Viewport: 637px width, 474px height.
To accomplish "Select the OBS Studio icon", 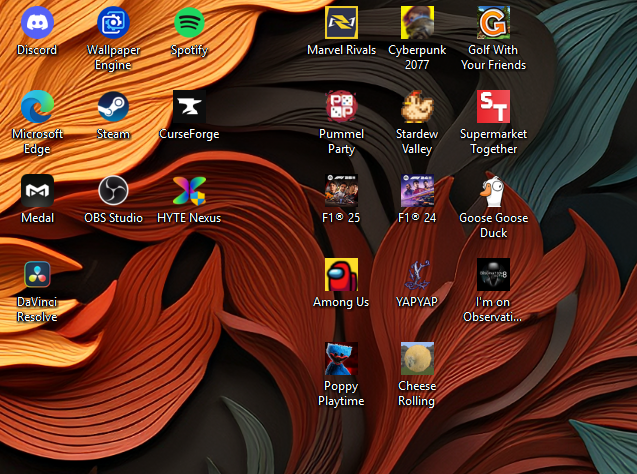I will tap(113, 190).
